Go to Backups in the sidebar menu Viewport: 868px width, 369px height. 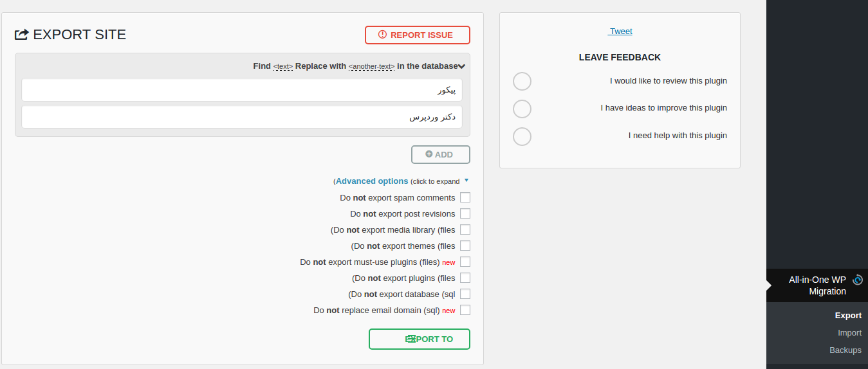845,350
